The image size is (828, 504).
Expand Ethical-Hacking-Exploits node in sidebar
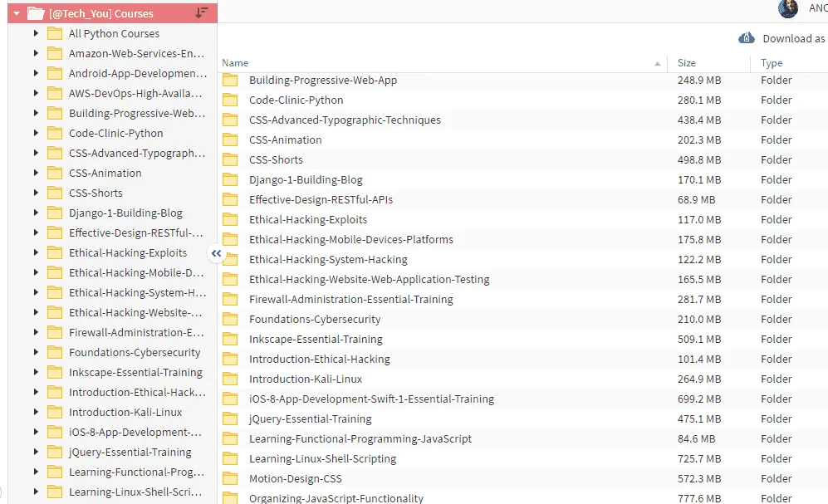point(36,252)
